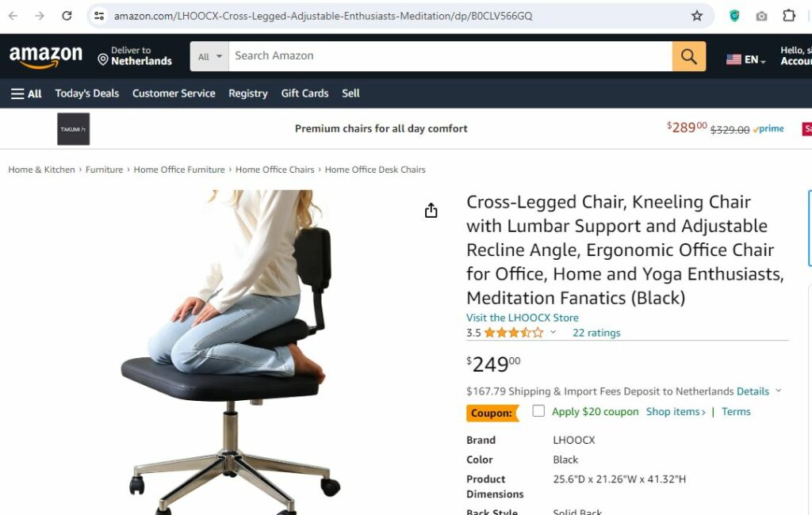Click the Amazon logo
Screen dimensions: 812x515
[45, 56]
